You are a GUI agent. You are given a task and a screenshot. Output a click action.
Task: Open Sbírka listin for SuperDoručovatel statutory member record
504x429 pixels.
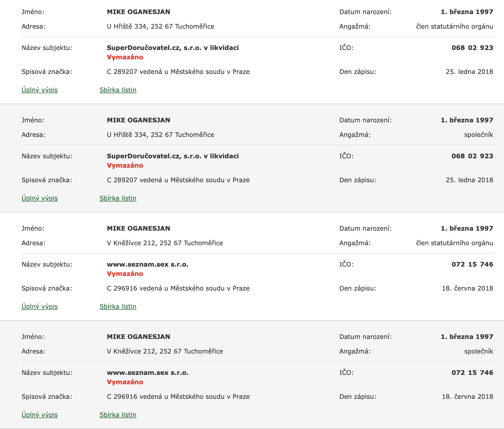pos(118,90)
